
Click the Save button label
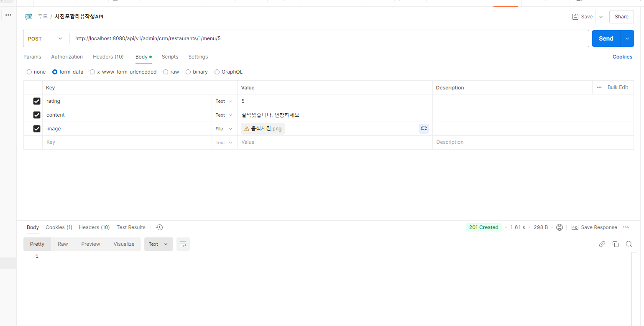click(x=587, y=17)
